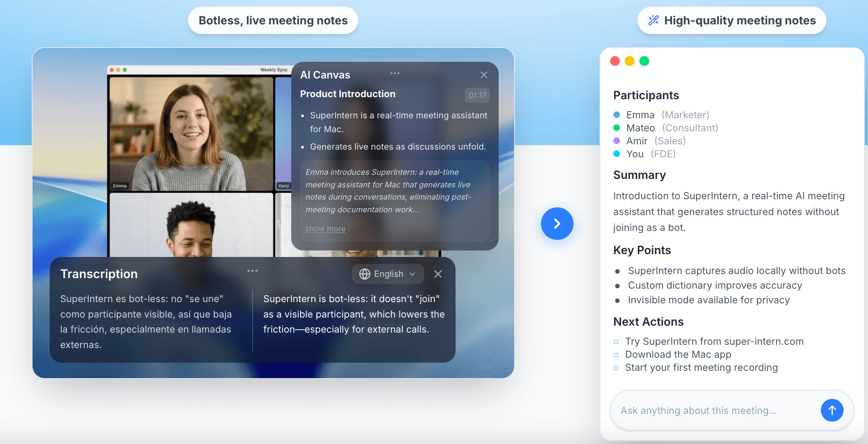Check the Try SuperIntern action item

(x=616, y=342)
